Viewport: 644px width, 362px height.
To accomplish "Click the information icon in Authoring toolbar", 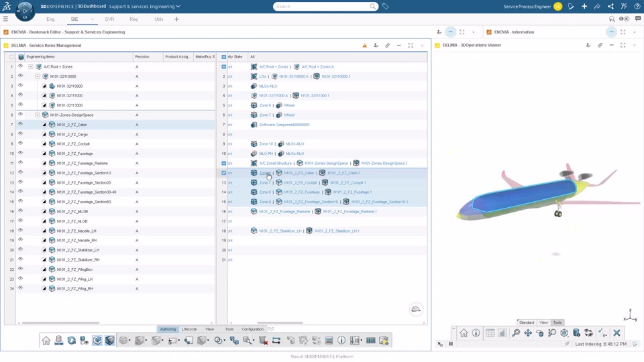I will (x=341, y=341).
